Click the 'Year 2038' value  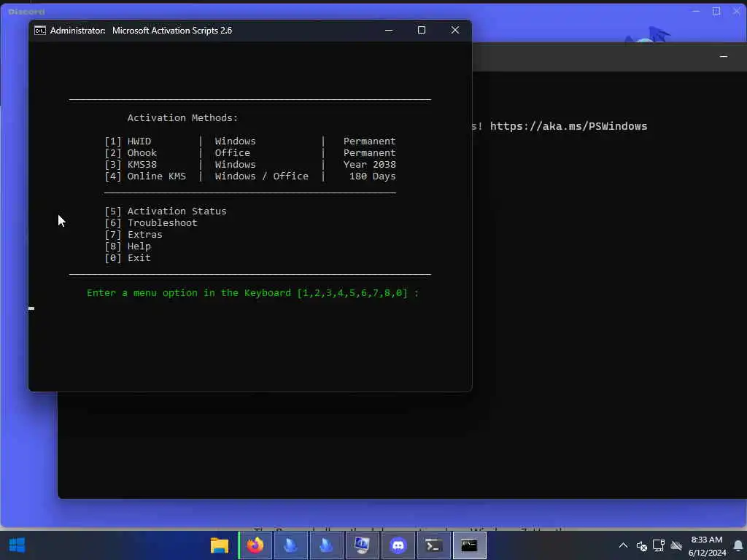(370, 165)
